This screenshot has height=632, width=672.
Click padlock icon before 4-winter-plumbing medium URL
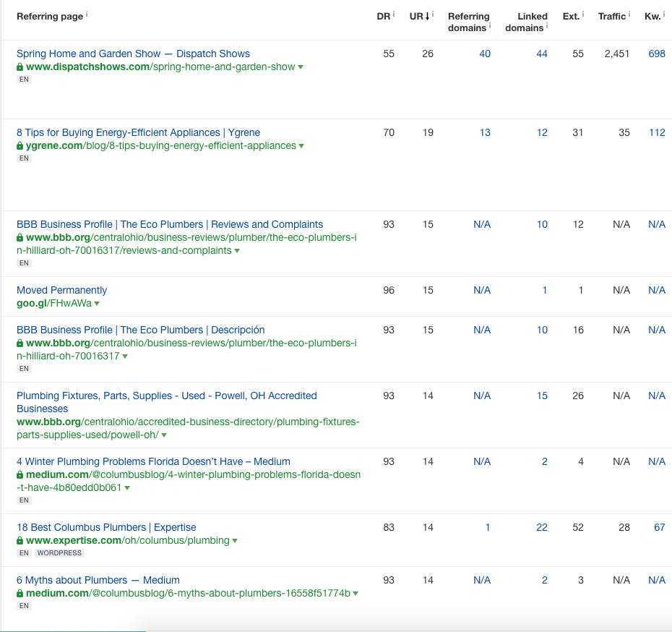[20, 475]
